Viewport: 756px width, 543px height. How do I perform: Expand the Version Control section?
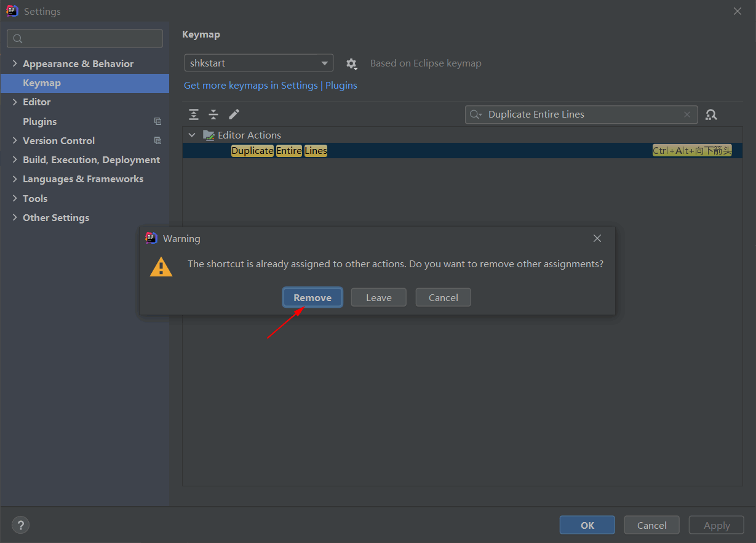coord(15,141)
